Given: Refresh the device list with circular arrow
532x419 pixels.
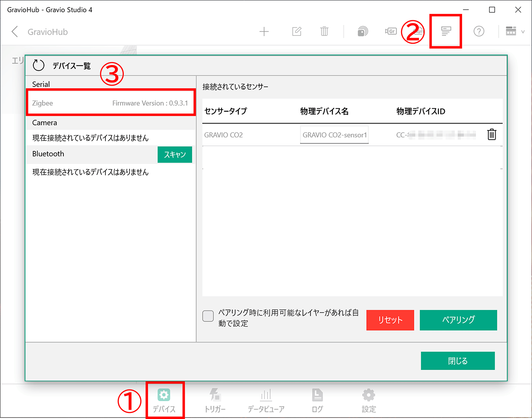Looking at the screenshot, I should (38, 65).
